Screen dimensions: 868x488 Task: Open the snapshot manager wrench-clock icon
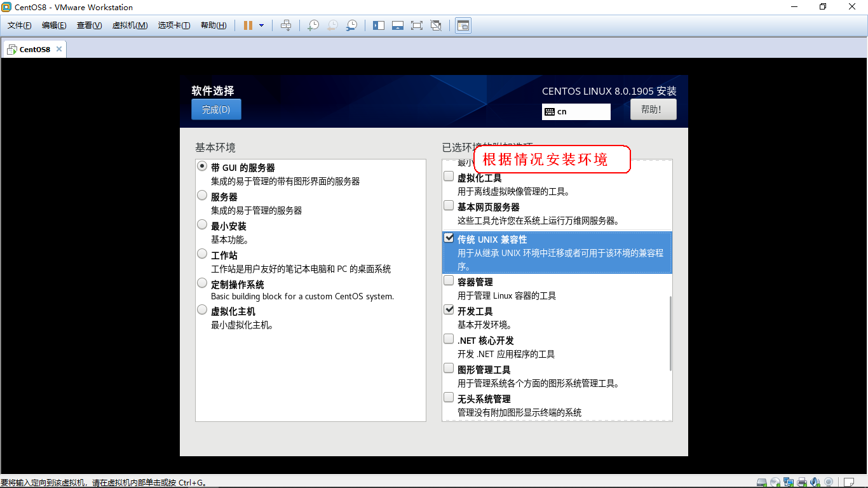point(351,25)
